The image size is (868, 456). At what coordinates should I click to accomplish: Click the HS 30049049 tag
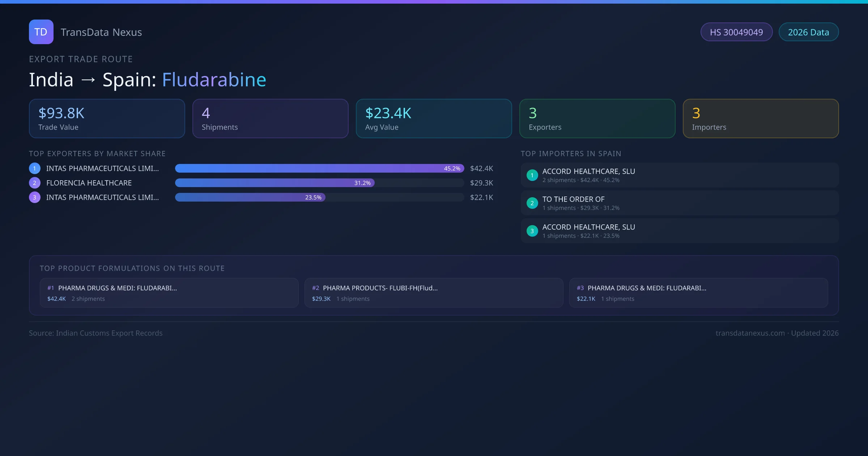(x=736, y=32)
